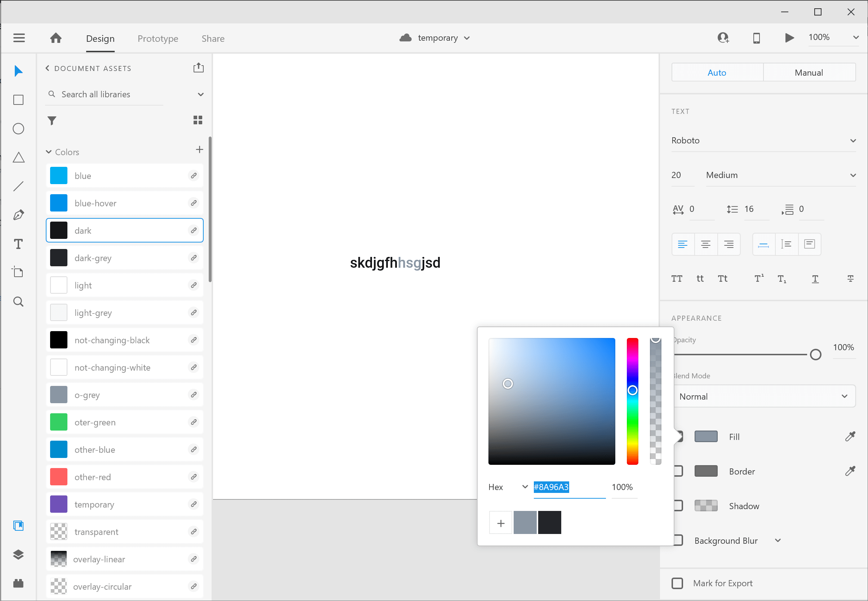This screenshot has height=601, width=868.
Task: Pick fill color with the eyedropper
Action: (850, 436)
